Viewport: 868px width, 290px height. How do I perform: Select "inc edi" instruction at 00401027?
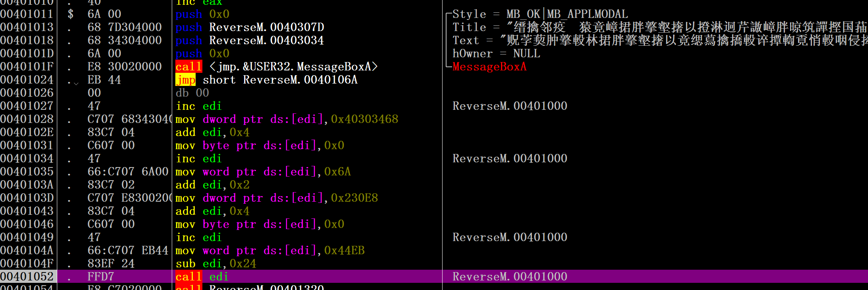[199, 106]
